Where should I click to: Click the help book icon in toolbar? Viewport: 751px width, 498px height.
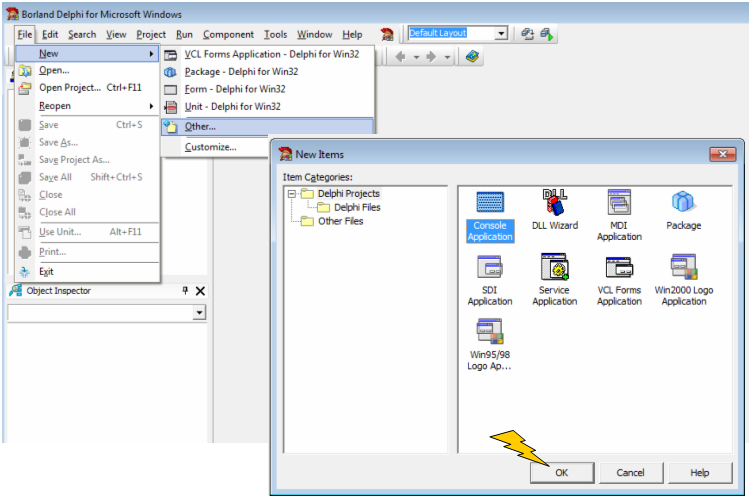tap(472, 57)
